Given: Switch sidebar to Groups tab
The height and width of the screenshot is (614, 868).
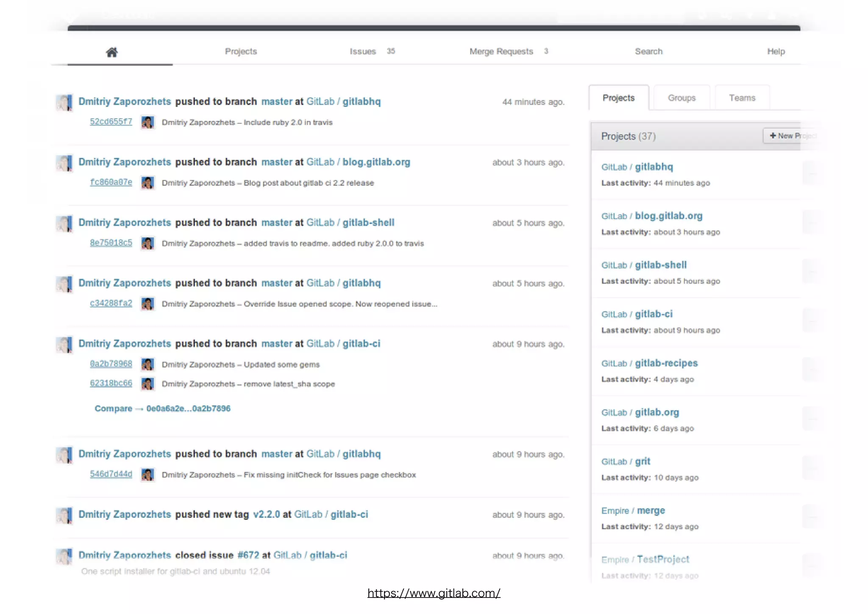Looking at the screenshot, I should 682,98.
